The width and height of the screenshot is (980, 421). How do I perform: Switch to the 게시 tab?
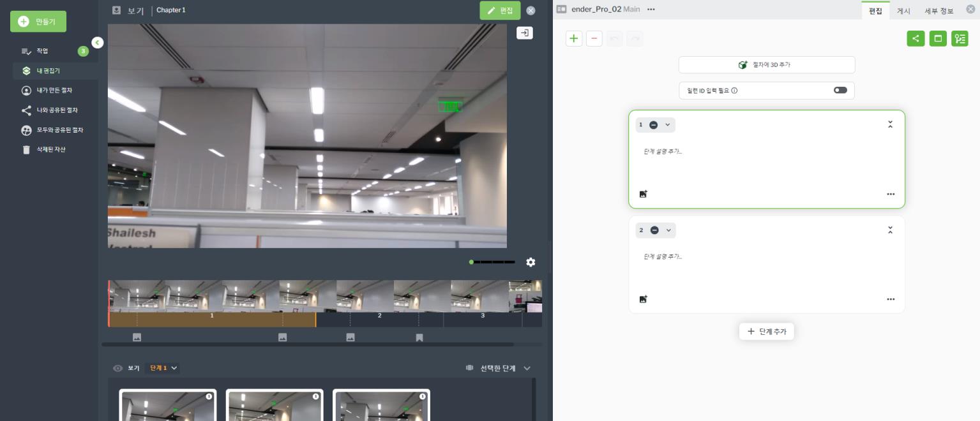coord(903,11)
